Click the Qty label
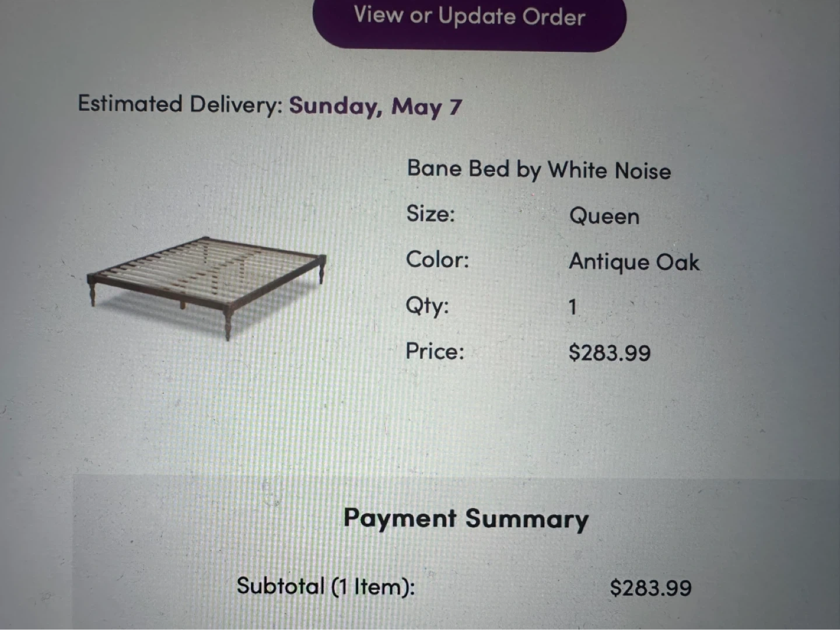The height and width of the screenshot is (630, 840). 427,306
